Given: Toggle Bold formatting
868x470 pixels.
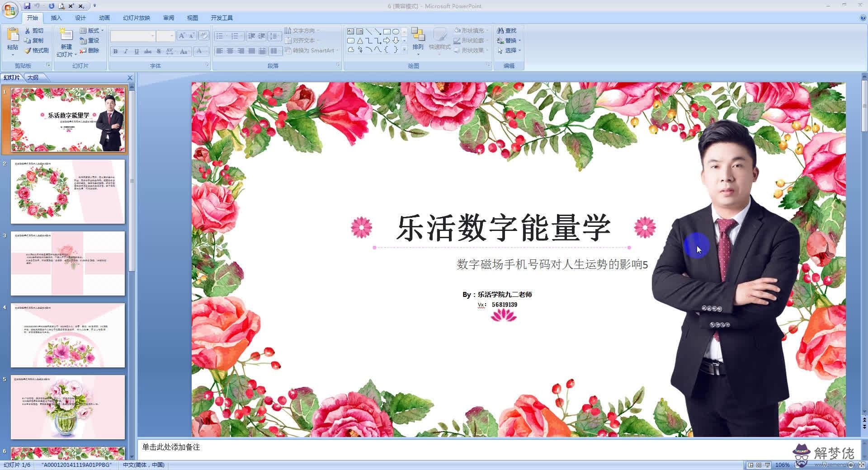Looking at the screenshot, I should coord(115,52).
